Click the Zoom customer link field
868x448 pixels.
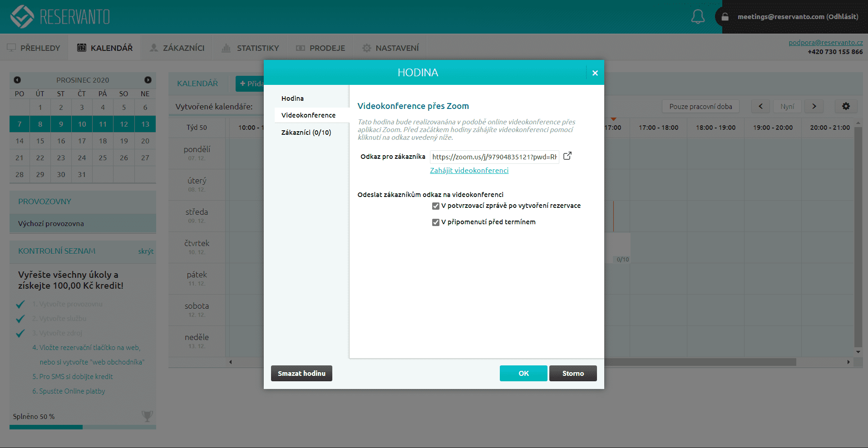click(494, 157)
